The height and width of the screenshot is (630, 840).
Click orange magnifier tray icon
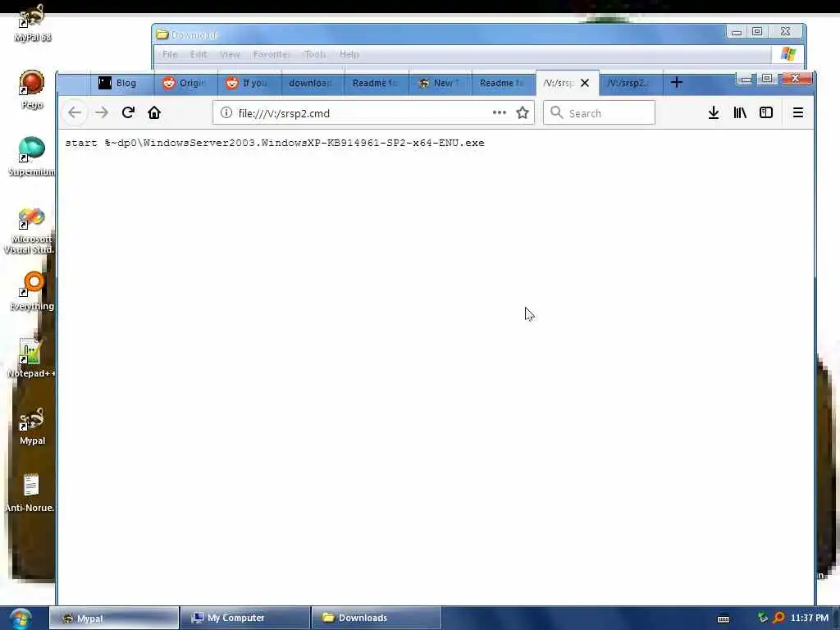(778, 618)
